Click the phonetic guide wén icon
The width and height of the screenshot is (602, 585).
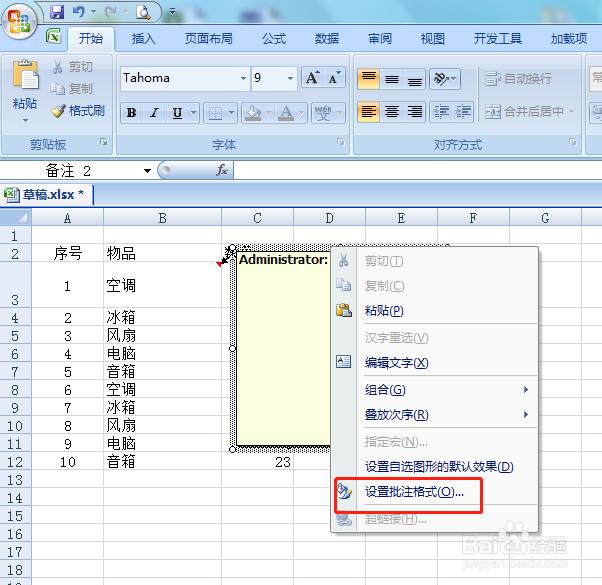323,112
